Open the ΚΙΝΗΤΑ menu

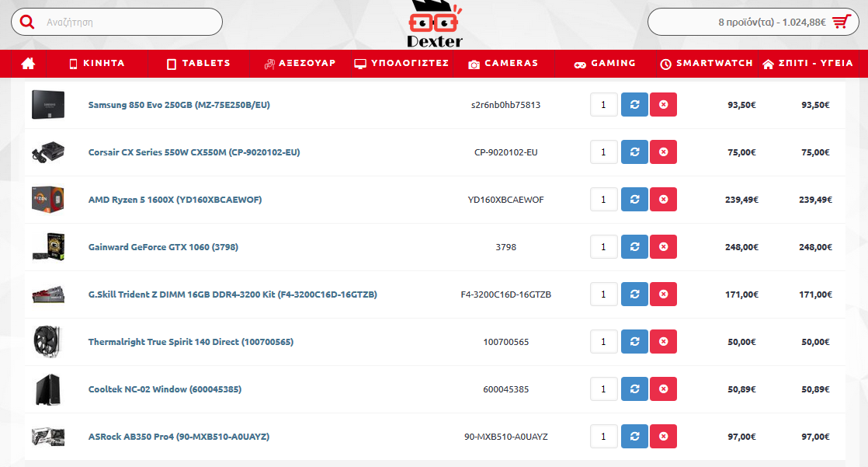tap(97, 63)
